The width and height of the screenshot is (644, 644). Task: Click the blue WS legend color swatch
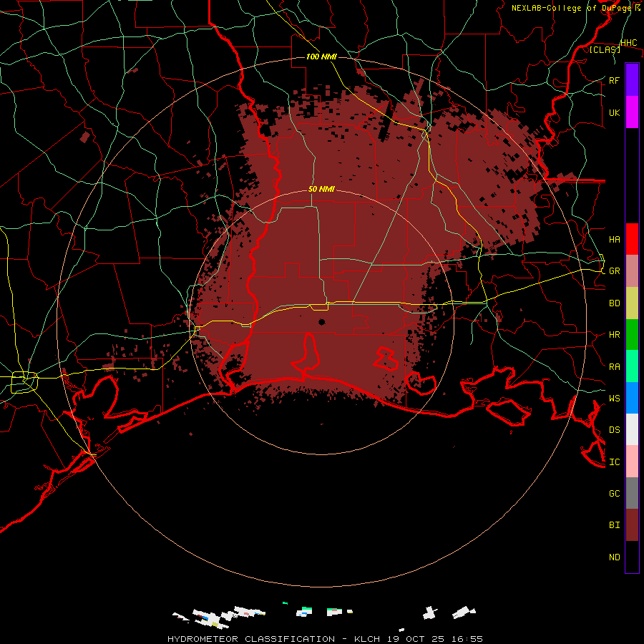pos(632,398)
